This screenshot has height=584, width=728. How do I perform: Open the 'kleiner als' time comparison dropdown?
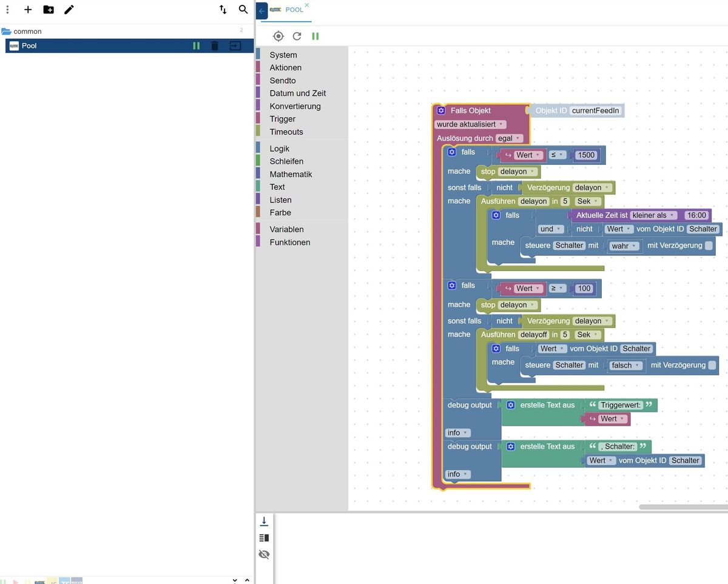tap(653, 215)
